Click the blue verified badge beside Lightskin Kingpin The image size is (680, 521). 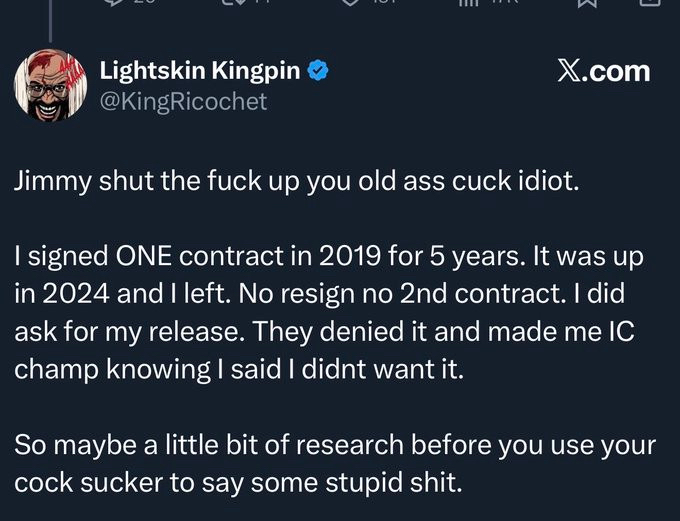tap(318, 70)
